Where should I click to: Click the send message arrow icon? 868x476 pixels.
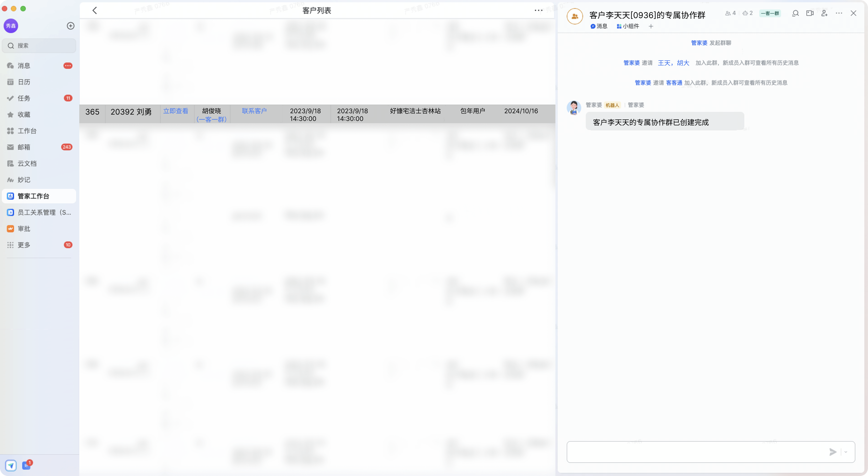coord(833,452)
